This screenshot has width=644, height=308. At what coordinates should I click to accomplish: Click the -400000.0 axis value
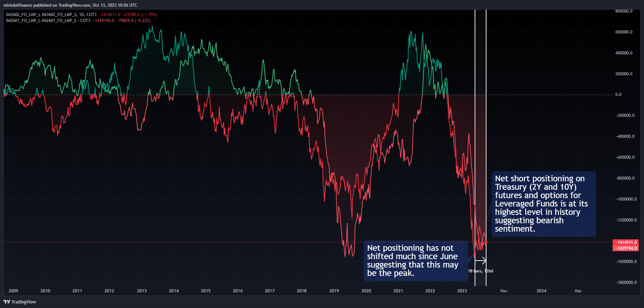[x=624, y=136]
